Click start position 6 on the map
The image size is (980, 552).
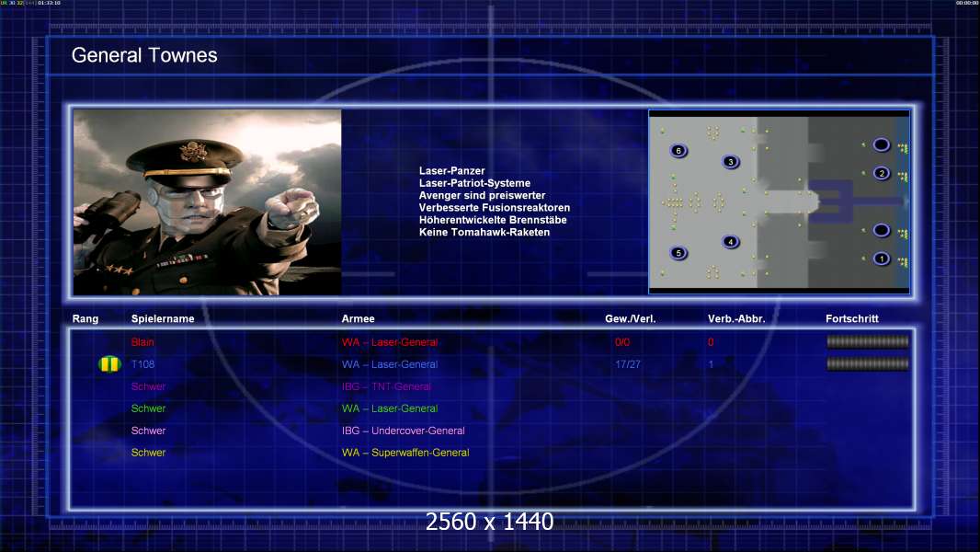coord(678,151)
